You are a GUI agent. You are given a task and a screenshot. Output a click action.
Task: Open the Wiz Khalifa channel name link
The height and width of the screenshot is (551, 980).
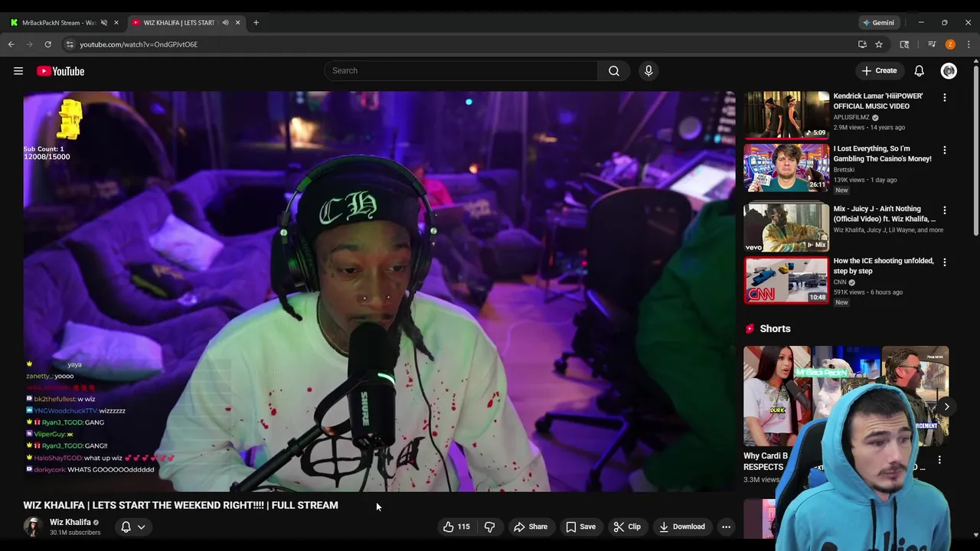[x=70, y=522]
